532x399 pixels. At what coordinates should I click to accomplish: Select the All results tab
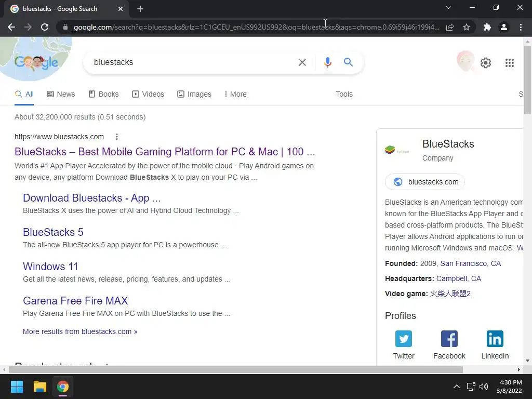(24, 95)
